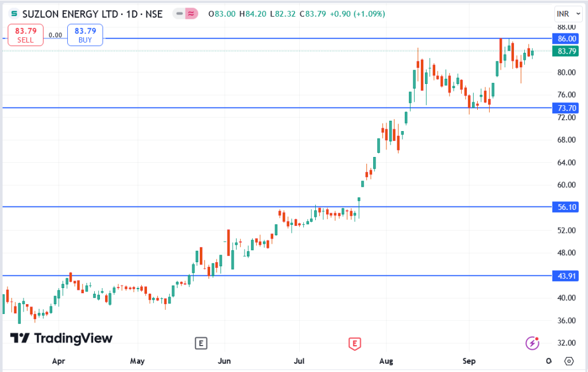Click the Suzlon symbol logo icon

tap(14, 14)
